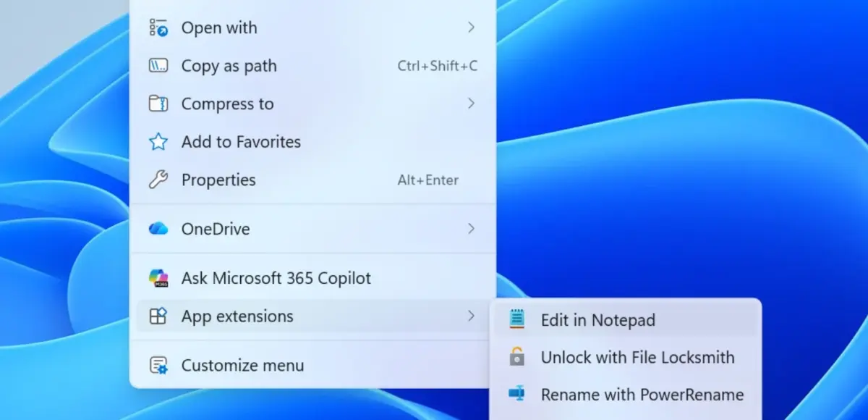Click the Alt+Enter shortcut text
The image size is (868, 420).
point(428,180)
